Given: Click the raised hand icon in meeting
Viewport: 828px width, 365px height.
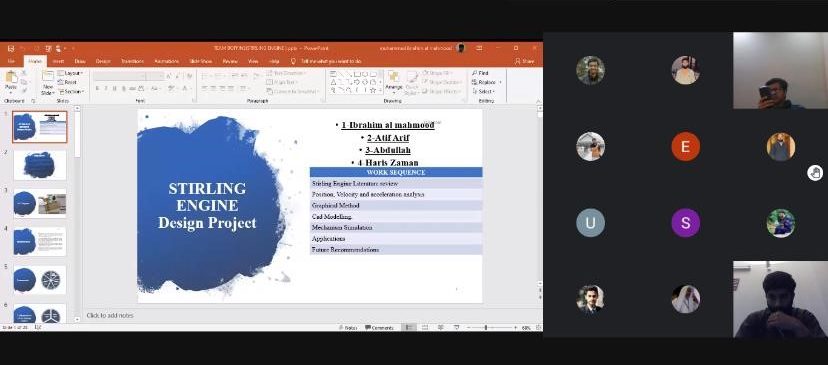Looking at the screenshot, I should click(x=815, y=173).
